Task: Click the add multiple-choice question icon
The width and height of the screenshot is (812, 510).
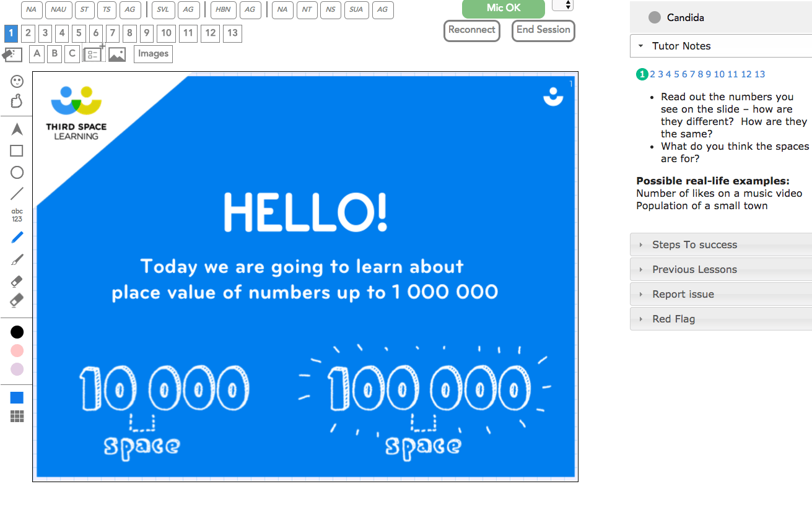Action: tap(94, 54)
